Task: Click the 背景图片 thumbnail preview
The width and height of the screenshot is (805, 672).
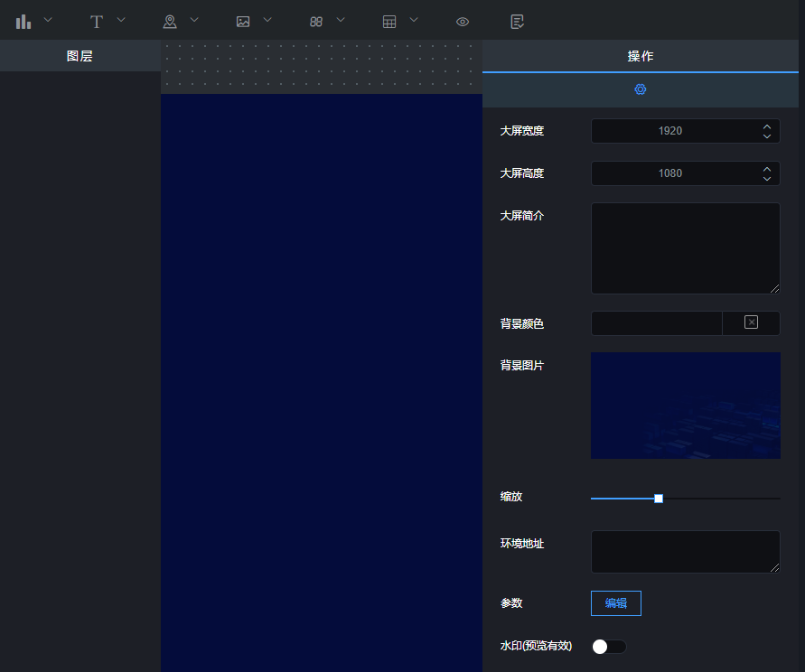Action: (685, 406)
